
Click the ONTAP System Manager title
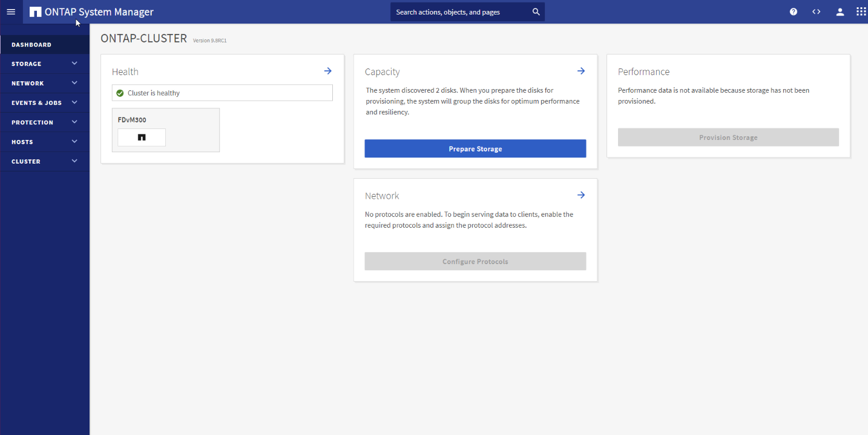tap(99, 12)
